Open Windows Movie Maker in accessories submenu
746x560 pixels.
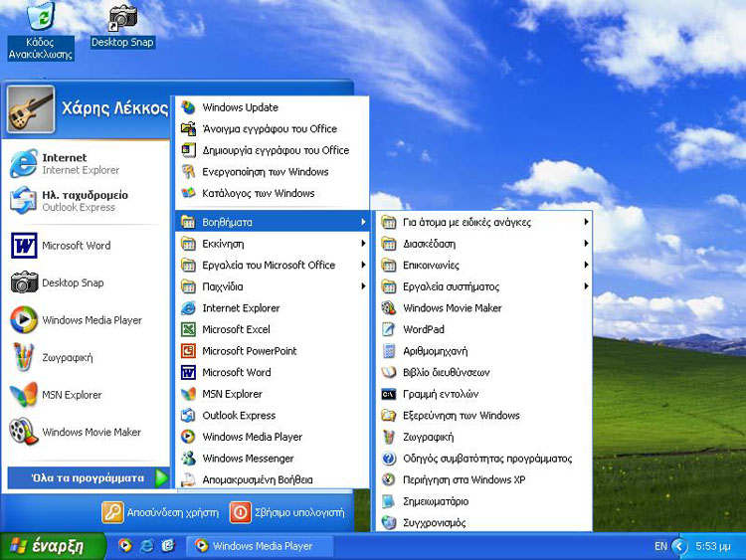click(x=484, y=307)
